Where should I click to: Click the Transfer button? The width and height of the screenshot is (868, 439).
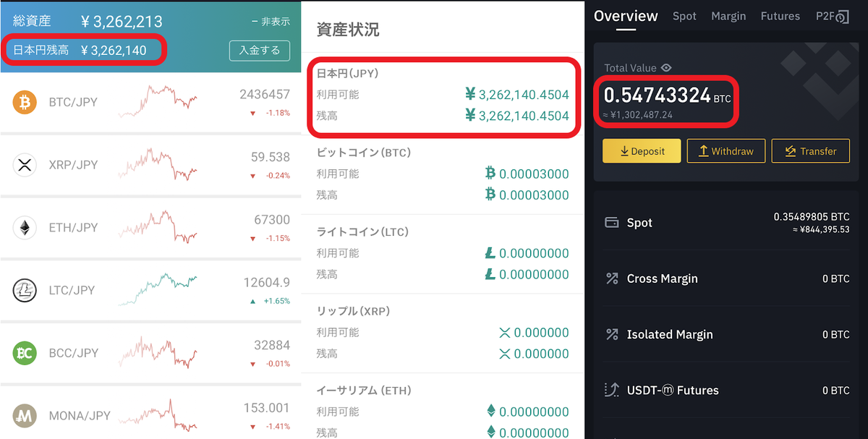tap(811, 151)
